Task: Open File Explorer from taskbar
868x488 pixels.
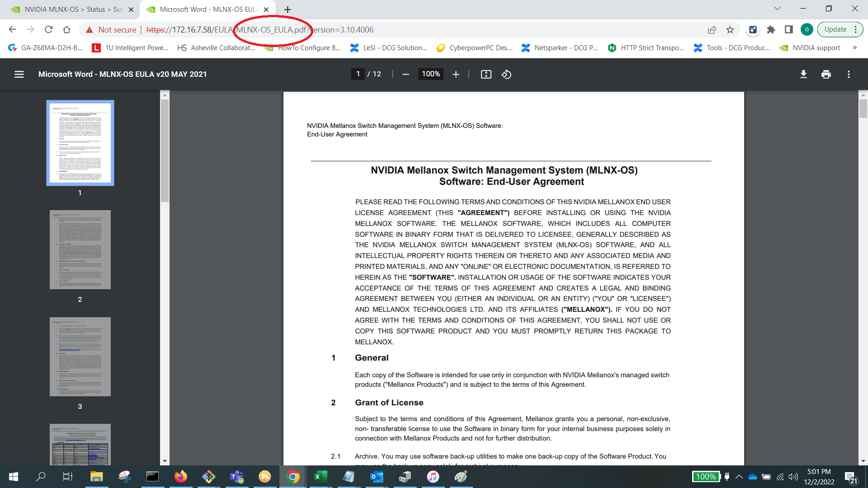Action: (96, 477)
